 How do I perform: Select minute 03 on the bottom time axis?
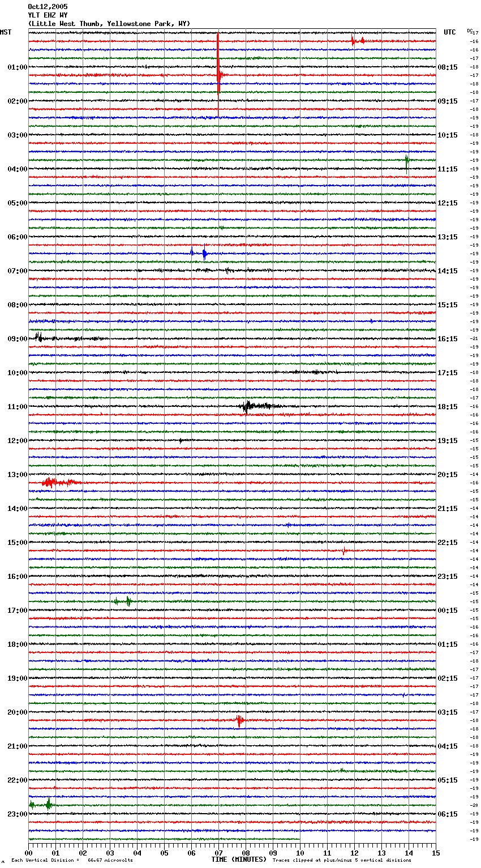click(x=110, y=853)
